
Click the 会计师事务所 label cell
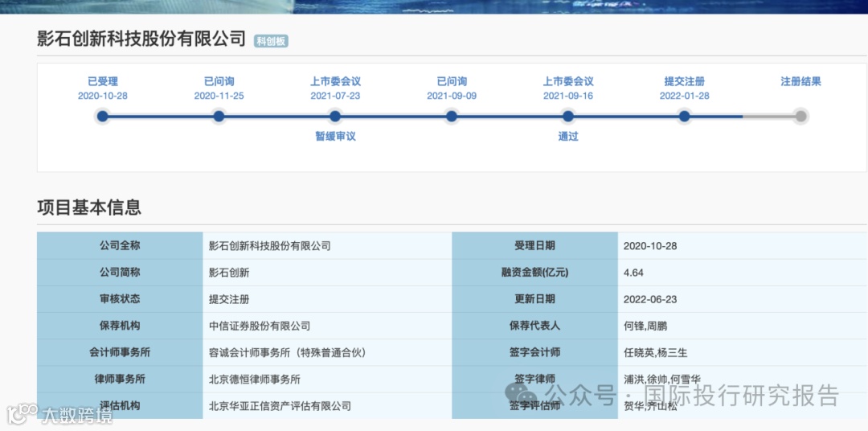120,351
